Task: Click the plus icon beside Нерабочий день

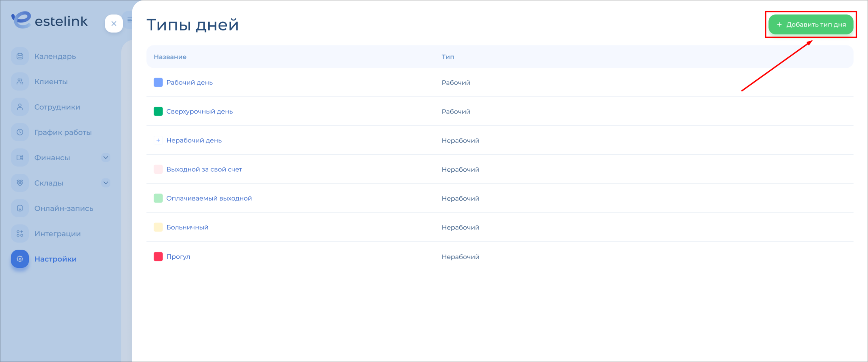Action: click(x=158, y=140)
